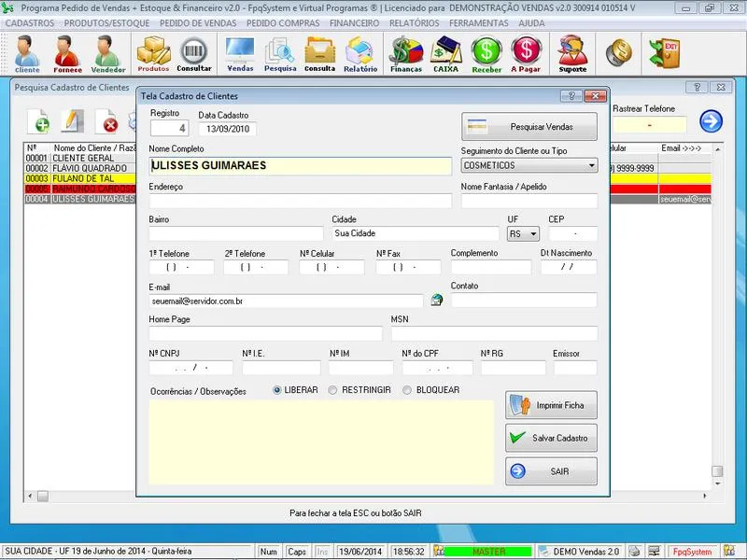Image resolution: width=747 pixels, height=560 pixels.
Task: Open the Vendas monitor icon
Action: point(240,53)
